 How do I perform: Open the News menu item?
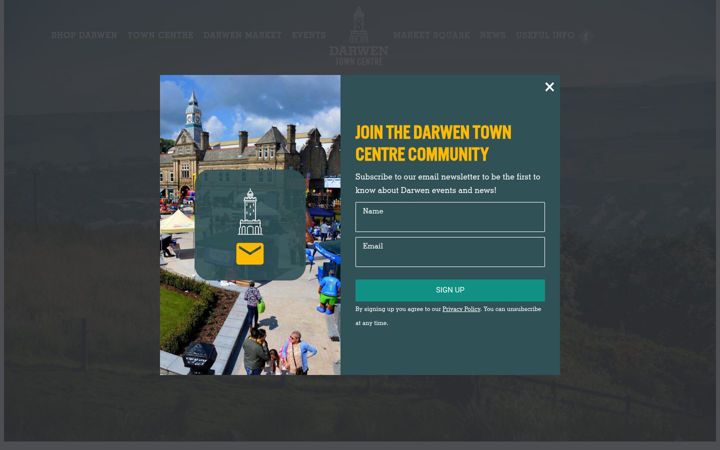(x=493, y=35)
